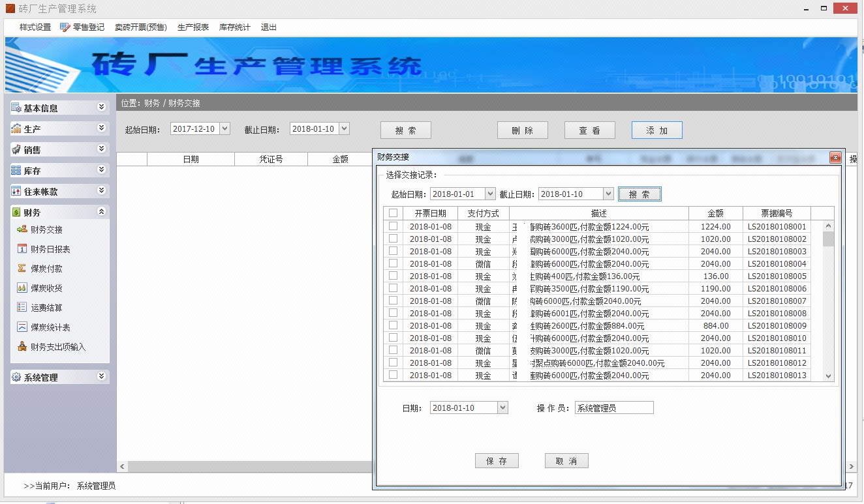Click the 保存 button in the dialog
The image size is (864, 504).
497,460
